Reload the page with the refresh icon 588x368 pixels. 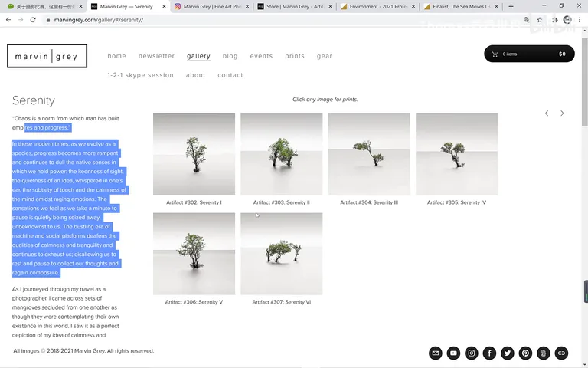coord(33,20)
